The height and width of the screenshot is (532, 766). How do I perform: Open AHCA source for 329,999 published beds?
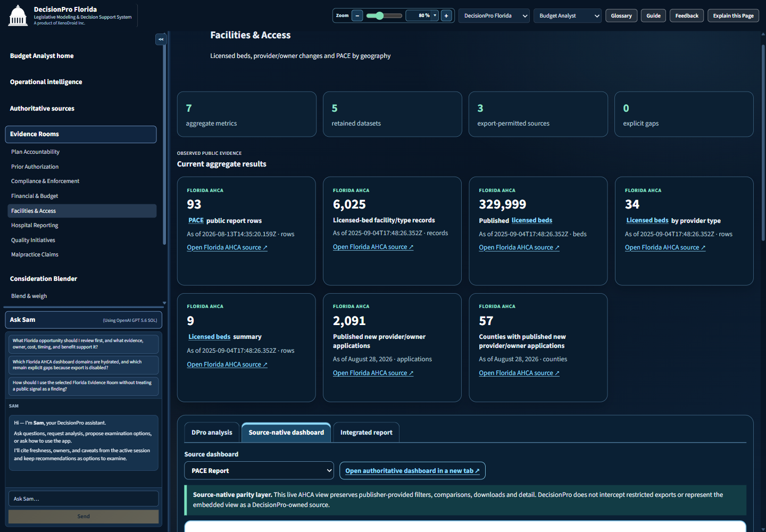519,247
